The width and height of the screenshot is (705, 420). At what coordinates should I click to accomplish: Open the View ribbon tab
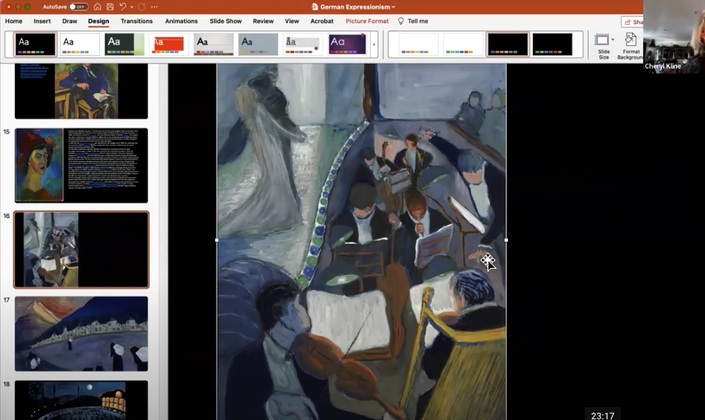point(292,21)
